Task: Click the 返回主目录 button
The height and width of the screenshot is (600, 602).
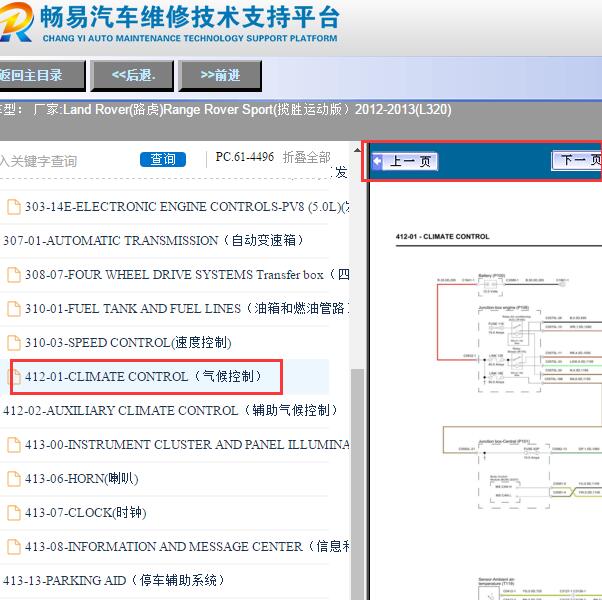Action: [41, 76]
